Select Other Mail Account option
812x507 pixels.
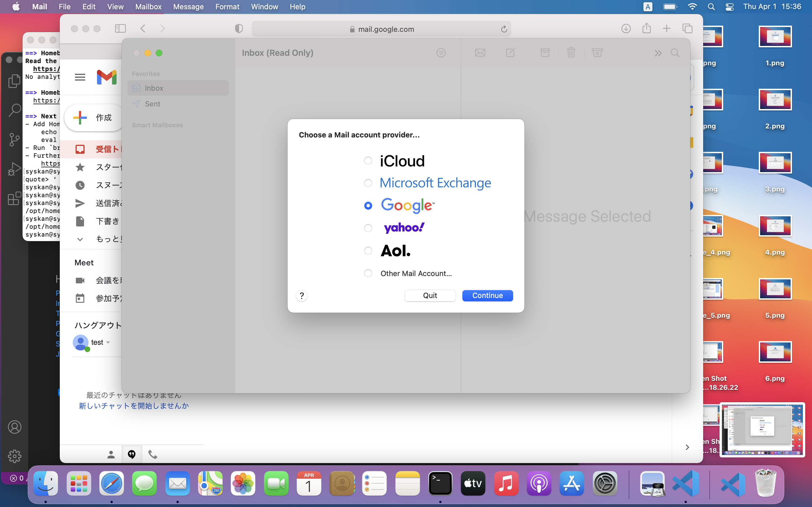pos(368,273)
